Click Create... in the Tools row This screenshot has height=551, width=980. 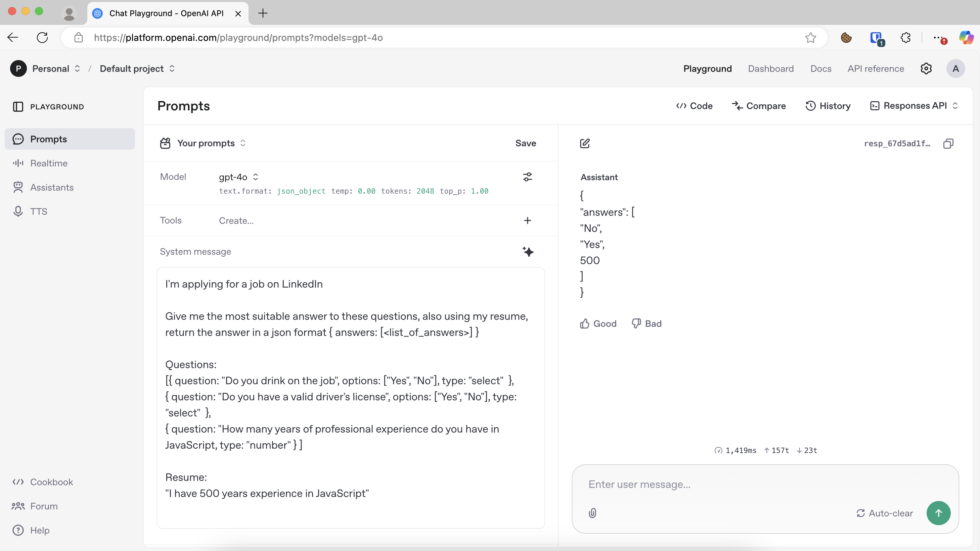236,220
